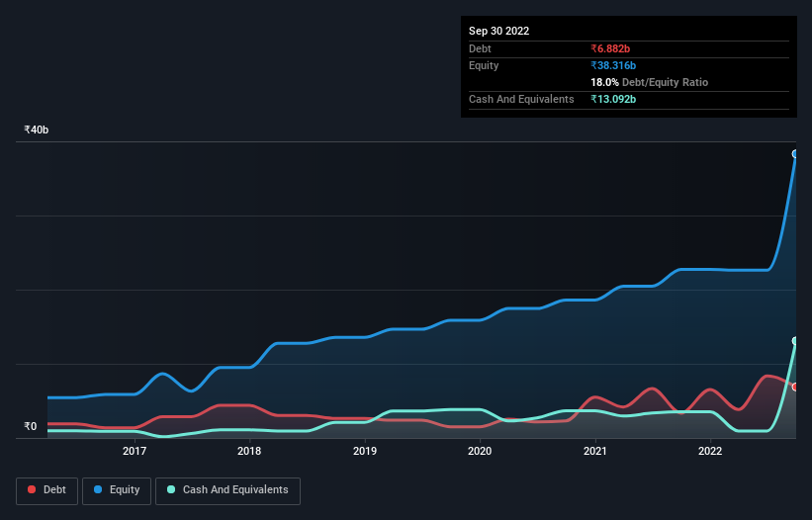Click the ₹40b y-axis label
The width and height of the screenshot is (812, 520).
37,130
